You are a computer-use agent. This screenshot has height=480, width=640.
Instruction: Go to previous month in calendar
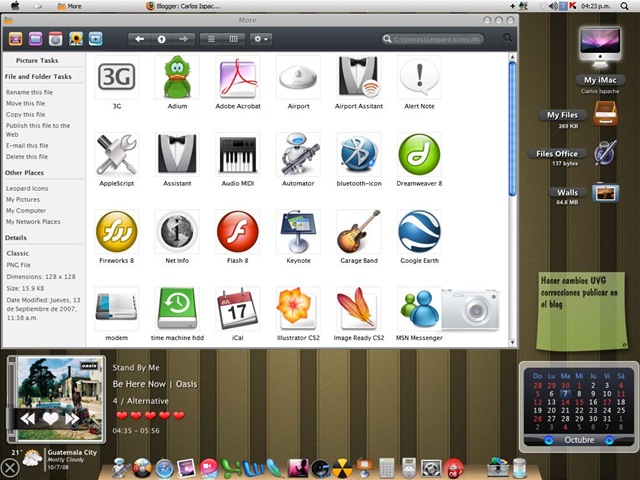coord(549,440)
